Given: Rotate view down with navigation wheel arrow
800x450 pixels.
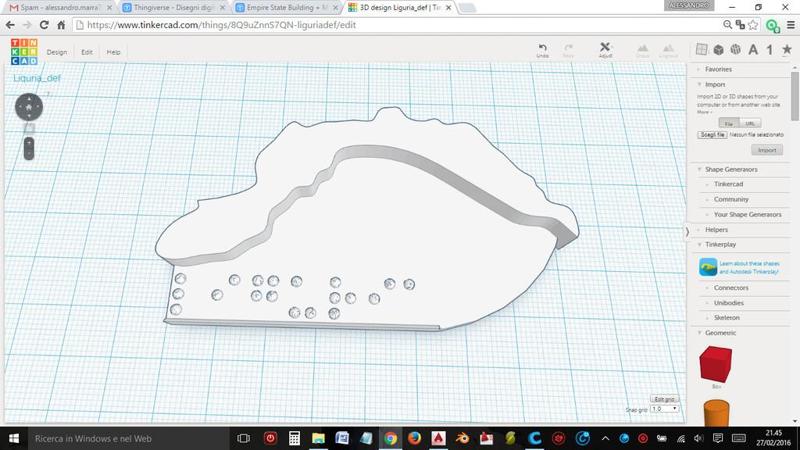Looking at the screenshot, I should tap(29, 116).
